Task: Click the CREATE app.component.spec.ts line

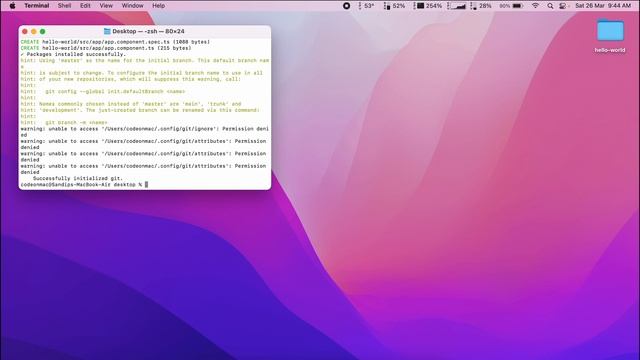Action: click(115, 42)
